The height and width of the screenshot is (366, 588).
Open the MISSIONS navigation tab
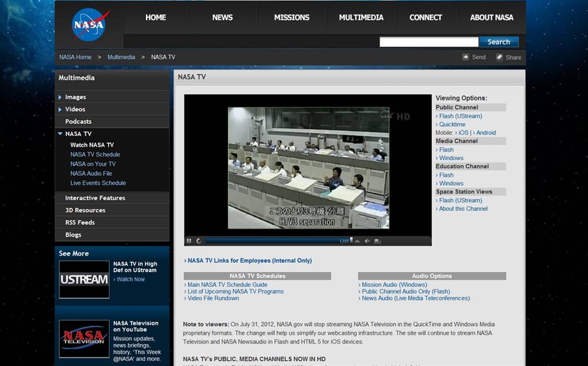(291, 18)
